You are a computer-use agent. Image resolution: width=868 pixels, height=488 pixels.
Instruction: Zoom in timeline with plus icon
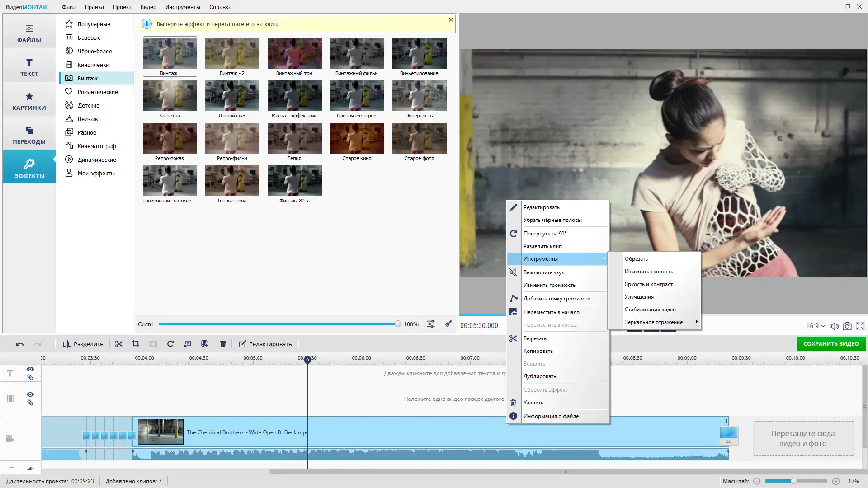[836, 481]
